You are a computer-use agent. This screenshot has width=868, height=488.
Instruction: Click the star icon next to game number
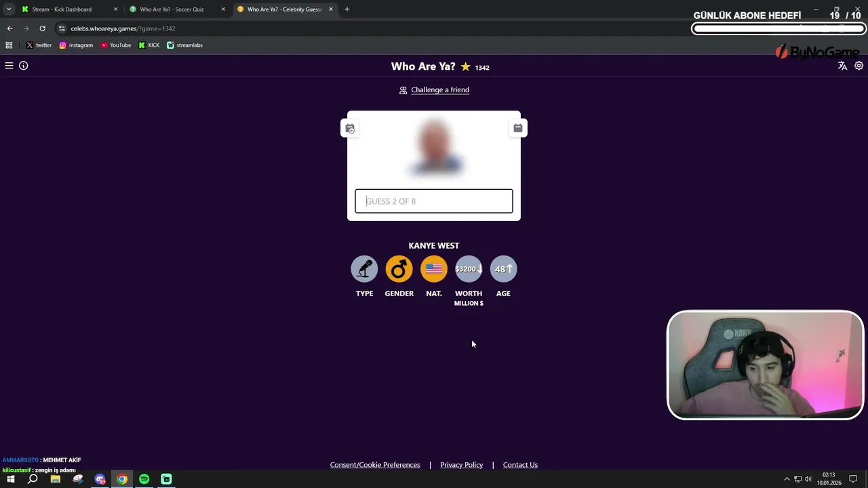click(x=465, y=66)
